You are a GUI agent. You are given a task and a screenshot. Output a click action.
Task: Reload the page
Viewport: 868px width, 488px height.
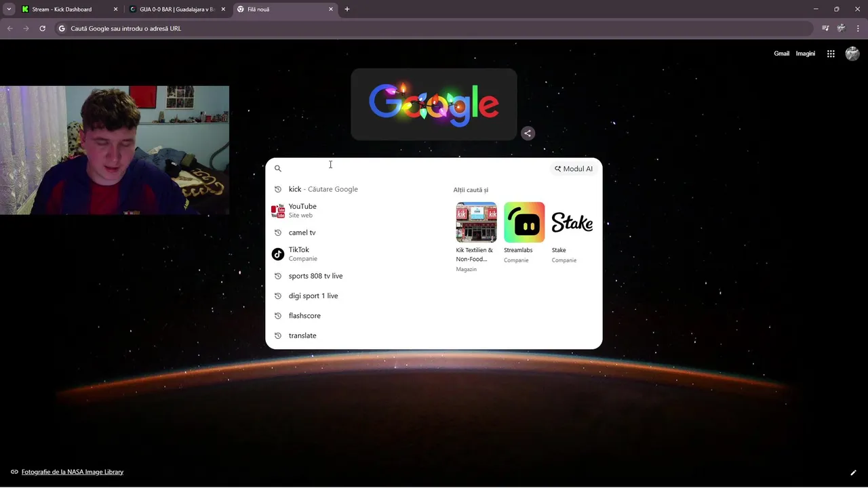(x=42, y=28)
